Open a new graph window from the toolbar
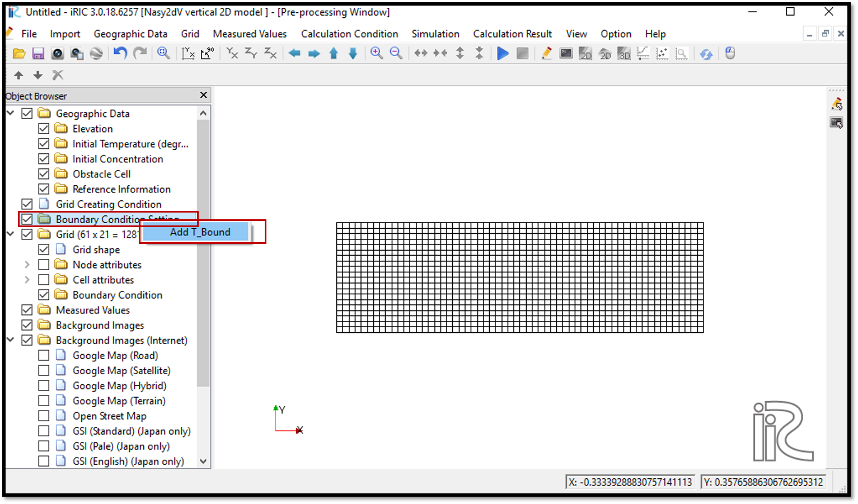 click(643, 54)
